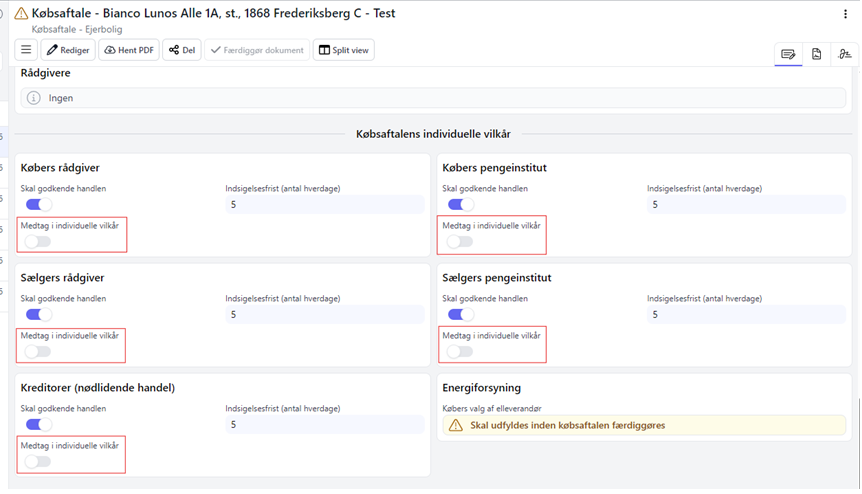The image size is (862, 494).
Task: Open the hamburger menu in the toolbar
Action: pyautogui.click(x=26, y=50)
